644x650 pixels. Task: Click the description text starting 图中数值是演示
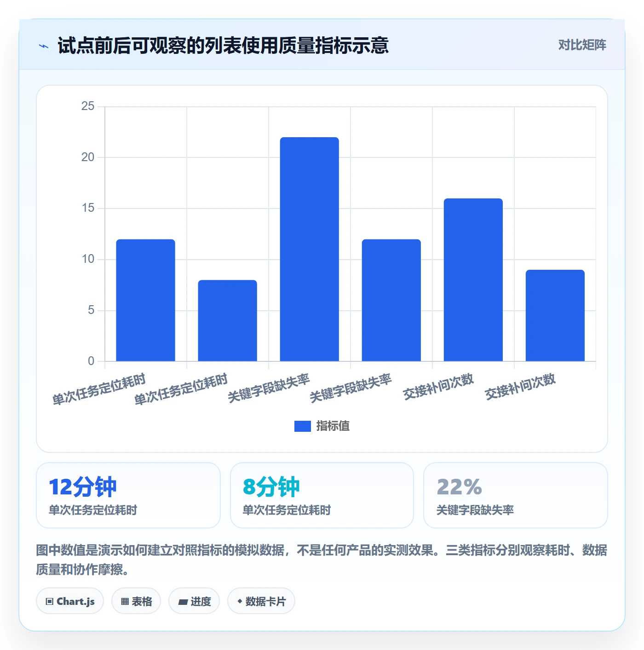coord(322,560)
